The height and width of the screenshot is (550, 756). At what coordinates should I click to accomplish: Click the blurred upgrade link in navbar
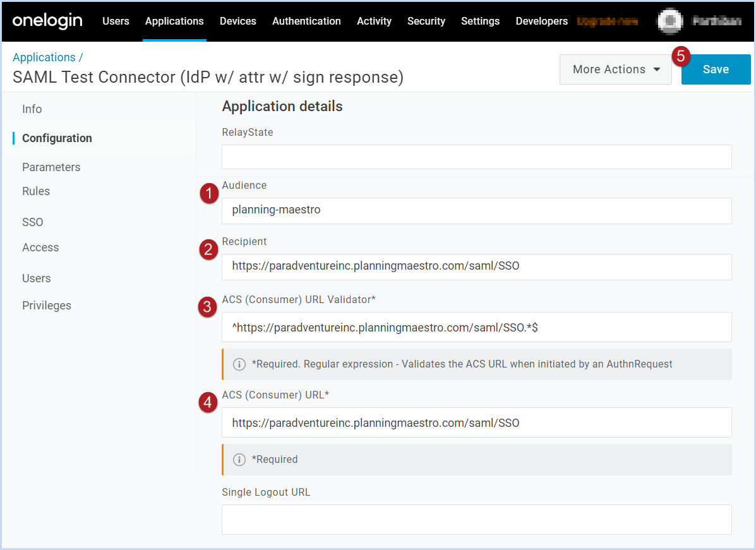(607, 21)
